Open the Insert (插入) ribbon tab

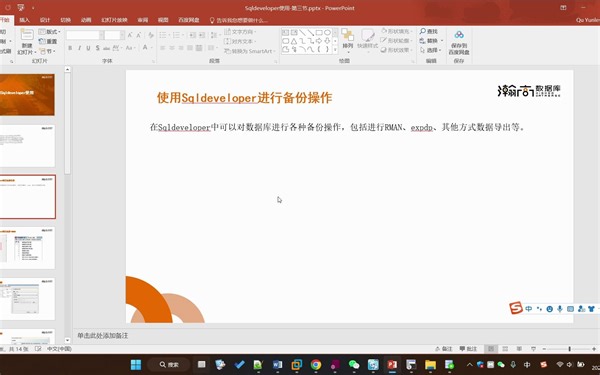(x=24, y=20)
